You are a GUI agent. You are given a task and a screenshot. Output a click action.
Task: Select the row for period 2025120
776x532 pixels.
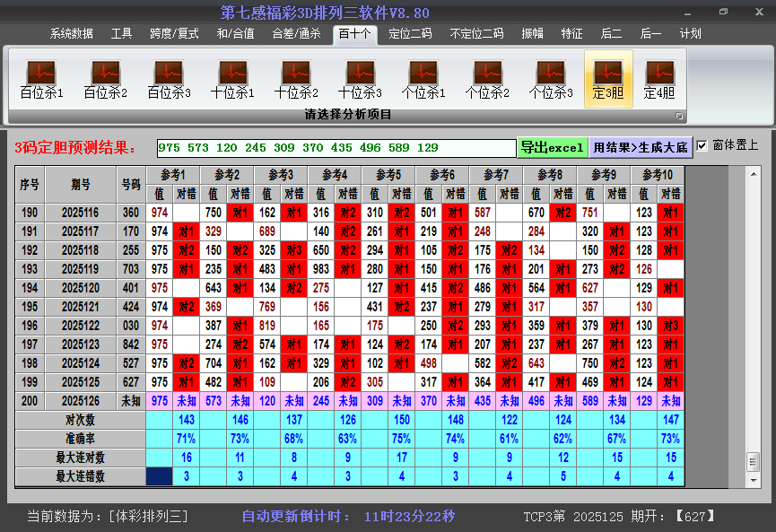[349, 288]
